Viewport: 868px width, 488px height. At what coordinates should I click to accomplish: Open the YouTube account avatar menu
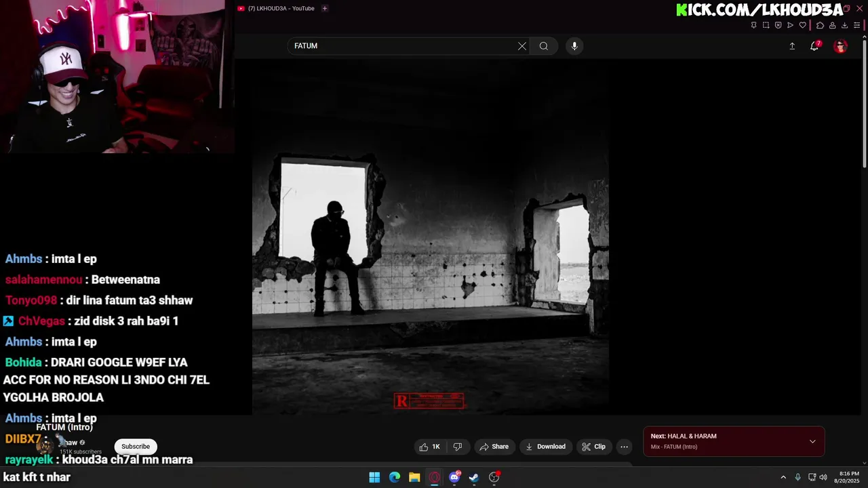pyautogui.click(x=841, y=46)
